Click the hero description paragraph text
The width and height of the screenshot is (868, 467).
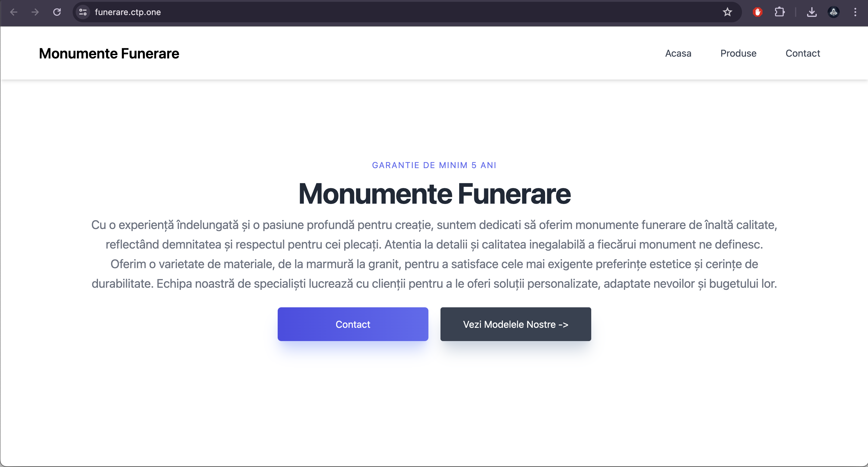tap(434, 254)
